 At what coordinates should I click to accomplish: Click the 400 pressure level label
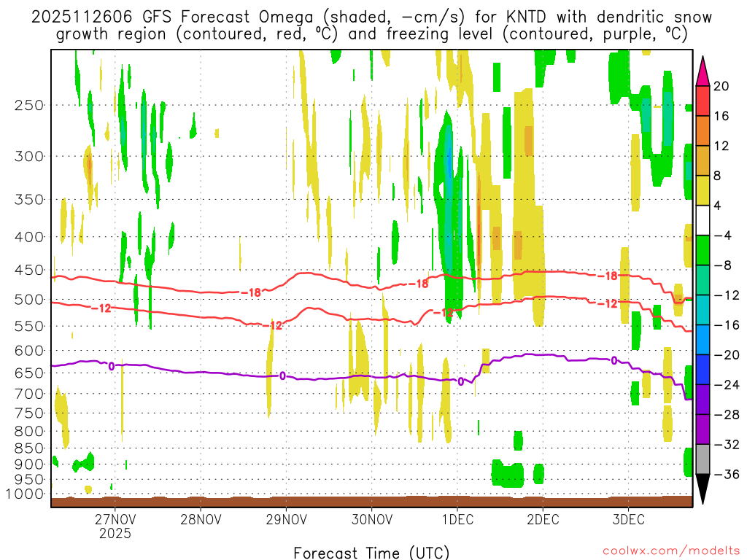click(x=29, y=237)
